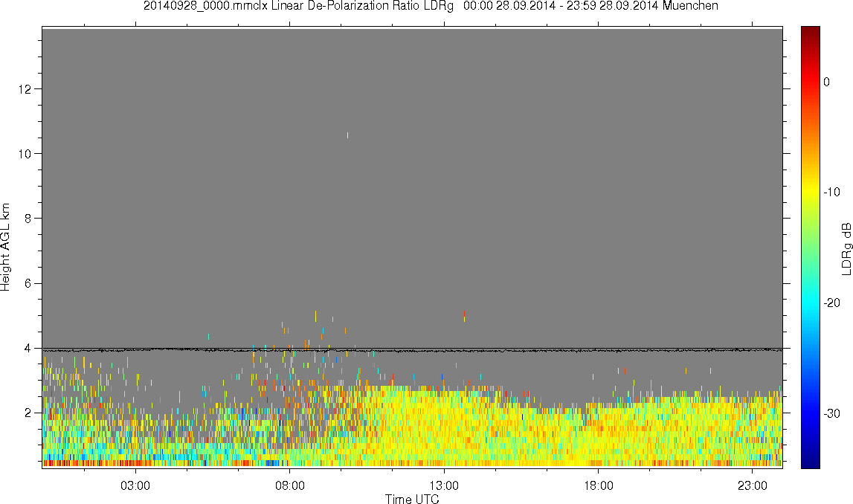Click the 03:00 time tick label
The width and height of the screenshot is (853, 504).
pos(135,485)
